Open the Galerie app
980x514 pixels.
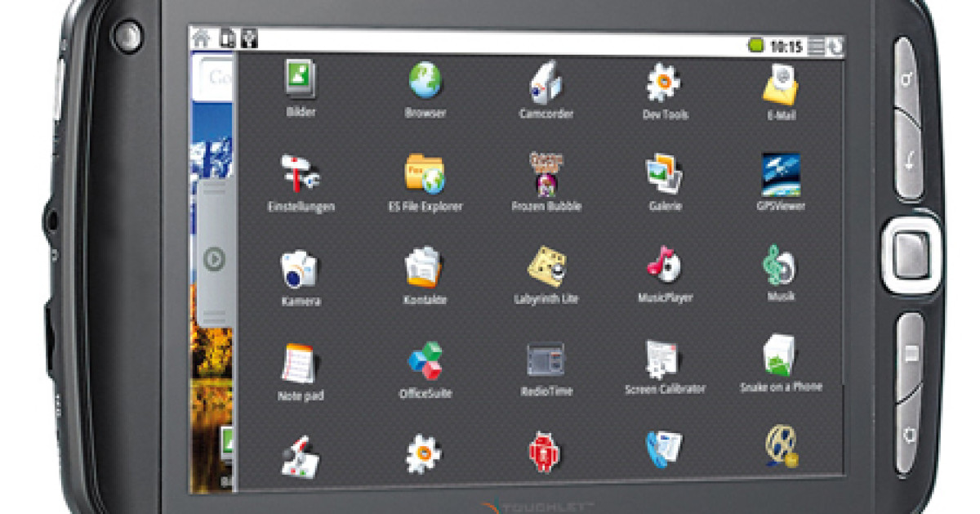tap(664, 173)
